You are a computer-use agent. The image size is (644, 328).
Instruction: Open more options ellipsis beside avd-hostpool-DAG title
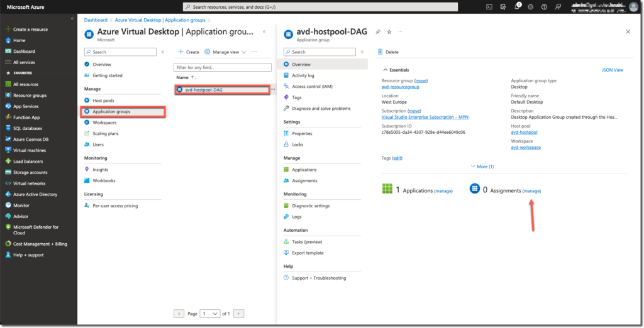point(400,31)
